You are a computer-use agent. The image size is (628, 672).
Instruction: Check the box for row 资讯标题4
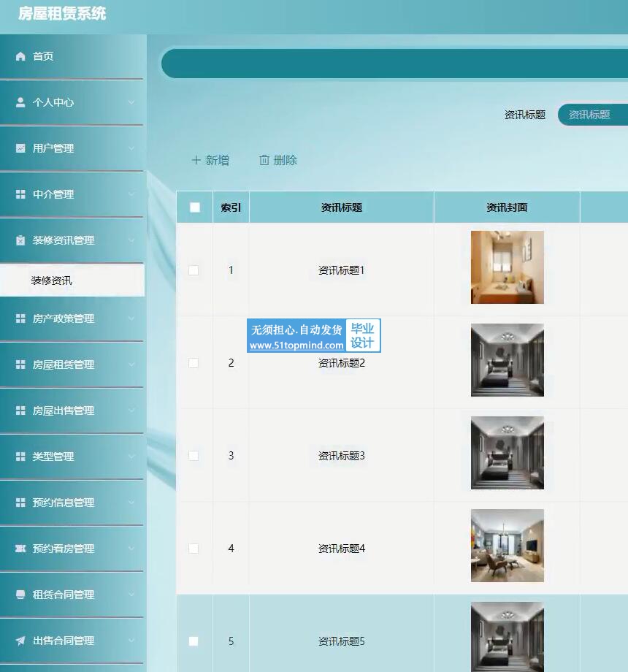(x=194, y=549)
